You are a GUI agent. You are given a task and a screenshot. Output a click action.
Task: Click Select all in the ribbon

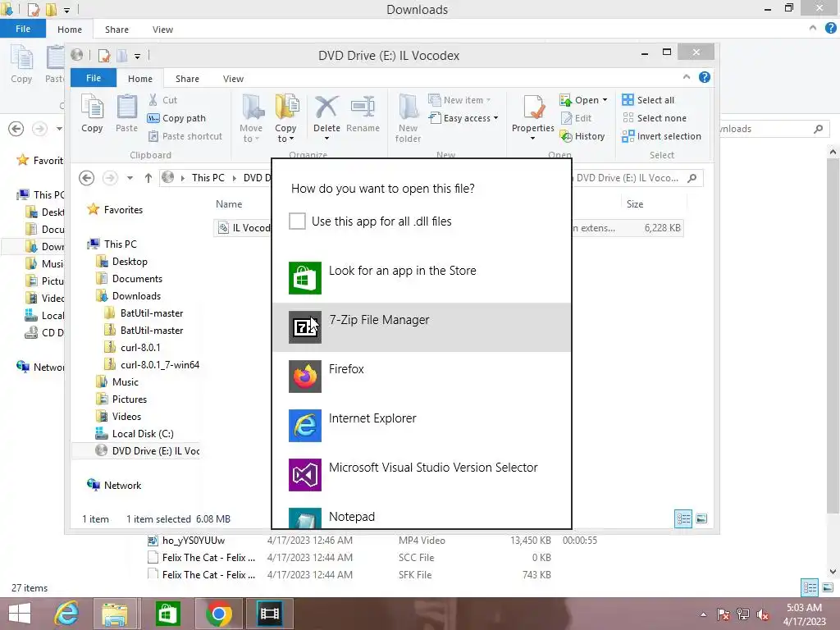[648, 99]
